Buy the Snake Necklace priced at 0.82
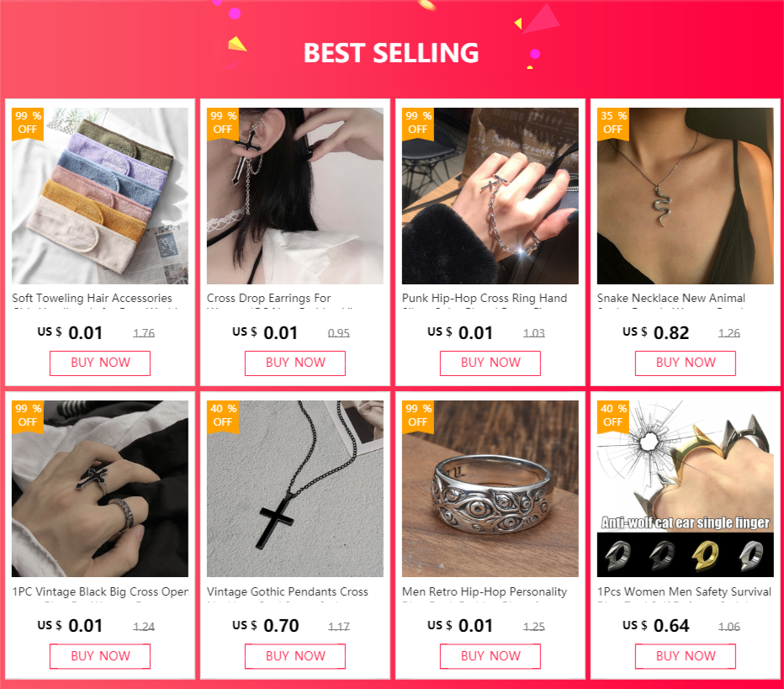Screen dimensions: 784x689 (x=686, y=363)
